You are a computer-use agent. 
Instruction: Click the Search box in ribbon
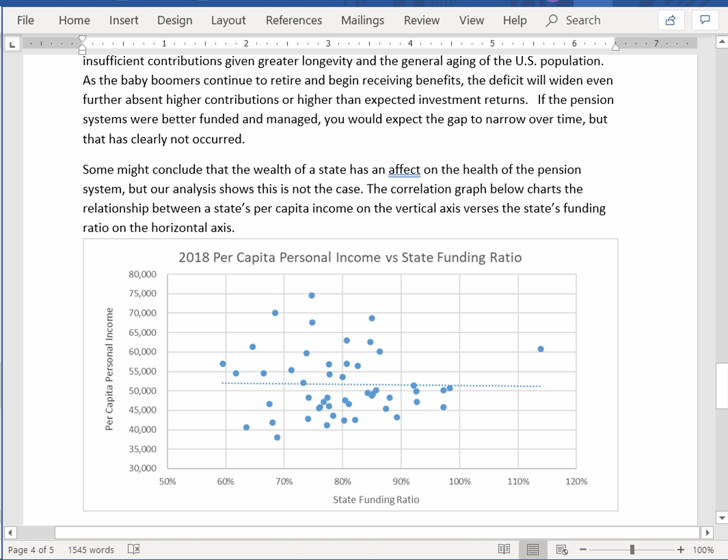click(x=574, y=21)
